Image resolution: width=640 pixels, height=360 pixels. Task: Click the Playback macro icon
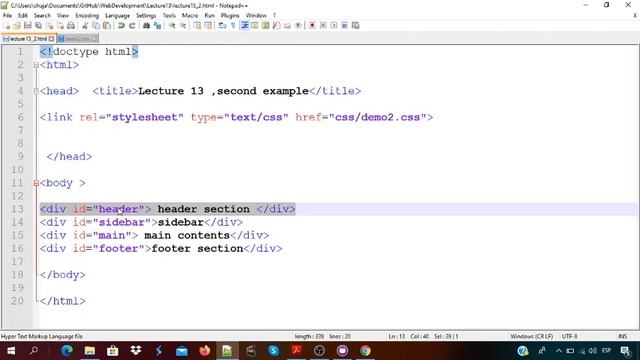[333, 26]
